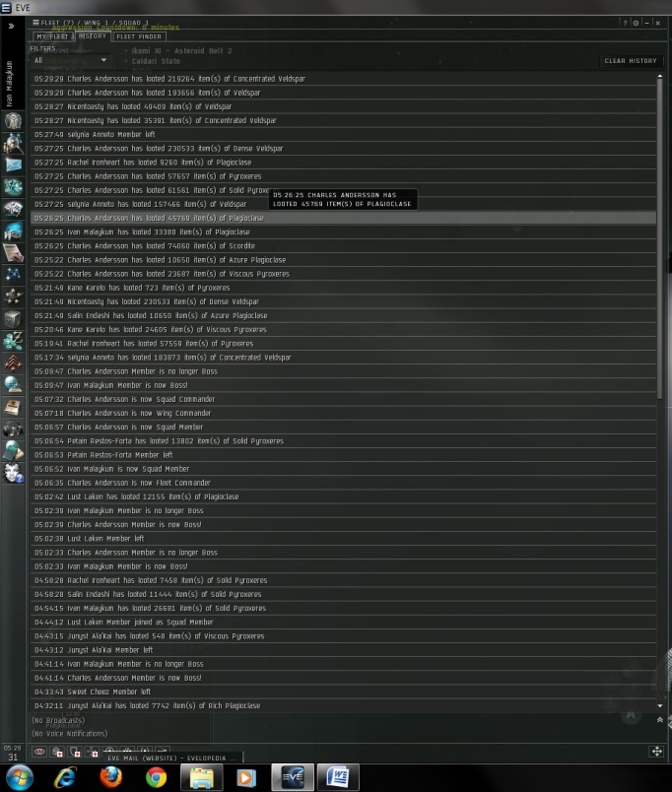This screenshot has width=672, height=792.
Task: Open the wallet coins icon
Action: click(13, 341)
